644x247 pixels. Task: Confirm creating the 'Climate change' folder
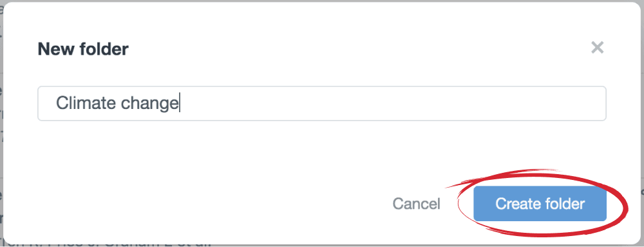(x=540, y=203)
